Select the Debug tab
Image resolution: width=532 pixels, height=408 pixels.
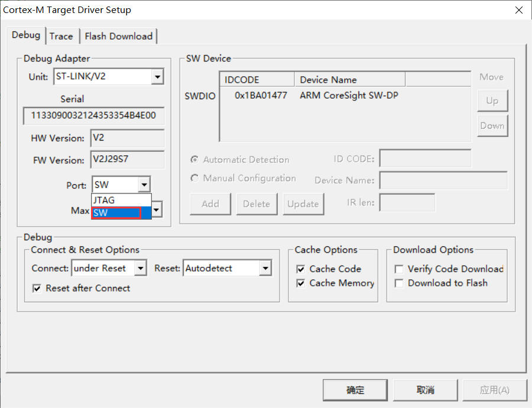point(26,35)
